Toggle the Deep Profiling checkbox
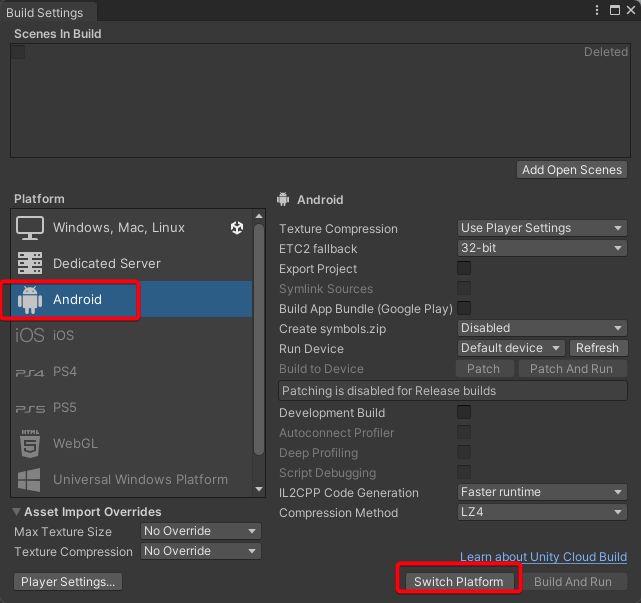The height and width of the screenshot is (603, 641). (464, 452)
